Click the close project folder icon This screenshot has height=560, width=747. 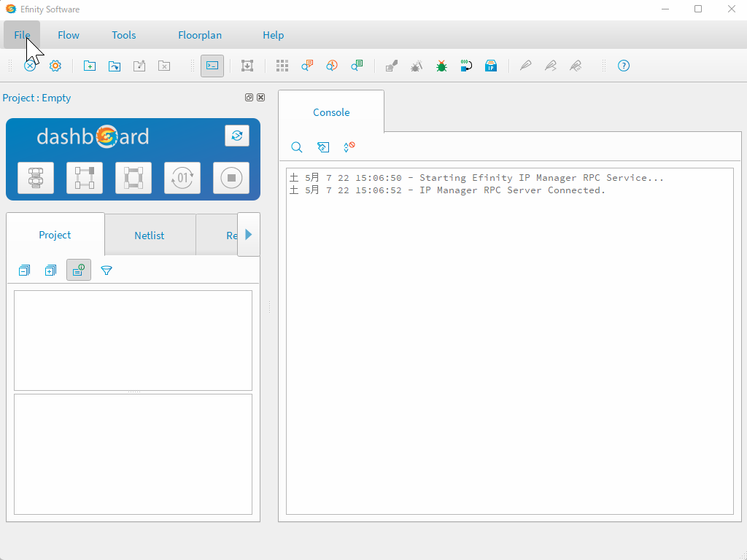coord(164,66)
